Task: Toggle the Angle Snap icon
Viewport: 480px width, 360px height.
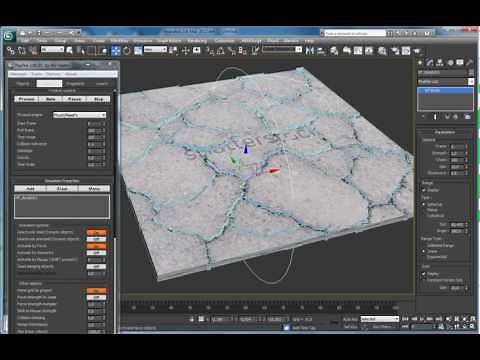Action: coord(220,51)
